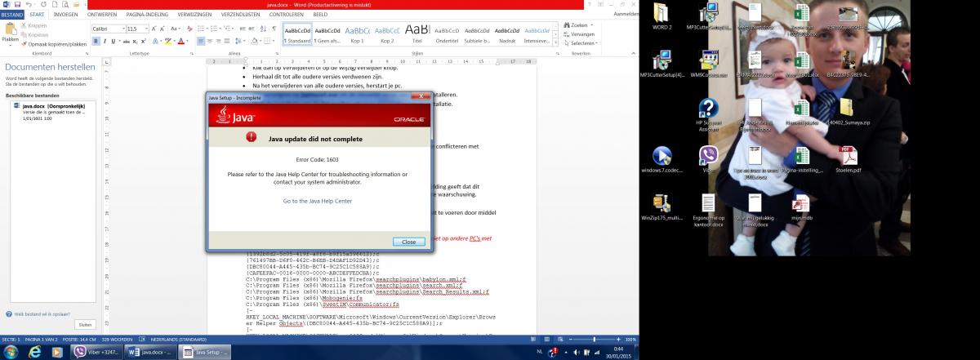Open the BESTAND file tab
Screen dimensions: 980x360
(x=11, y=15)
